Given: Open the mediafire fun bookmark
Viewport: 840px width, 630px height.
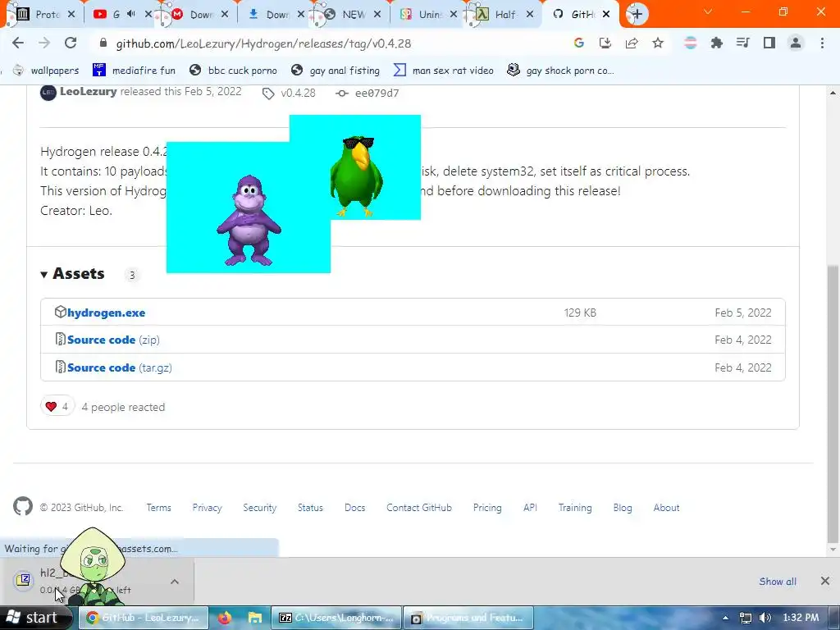Looking at the screenshot, I should 134,71.
